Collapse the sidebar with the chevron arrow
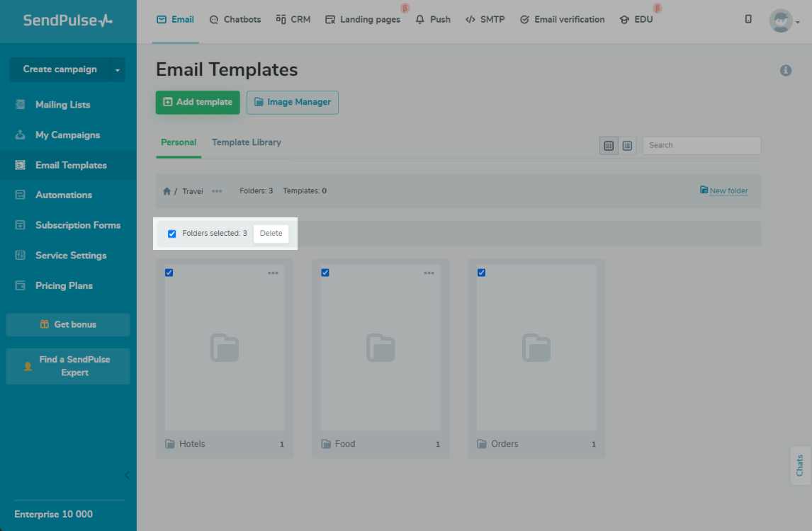Image resolution: width=812 pixels, height=531 pixels. (127, 475)
